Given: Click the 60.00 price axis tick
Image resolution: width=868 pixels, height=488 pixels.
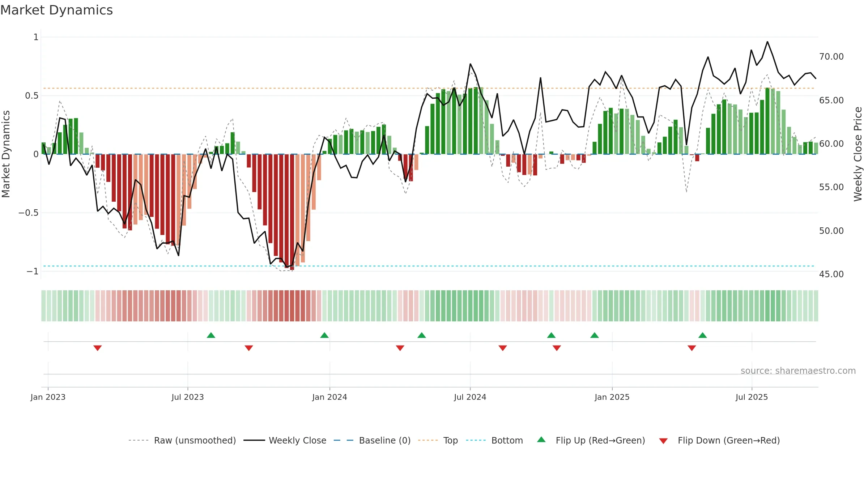Looking at the screenshot, I should coord(831,144).
